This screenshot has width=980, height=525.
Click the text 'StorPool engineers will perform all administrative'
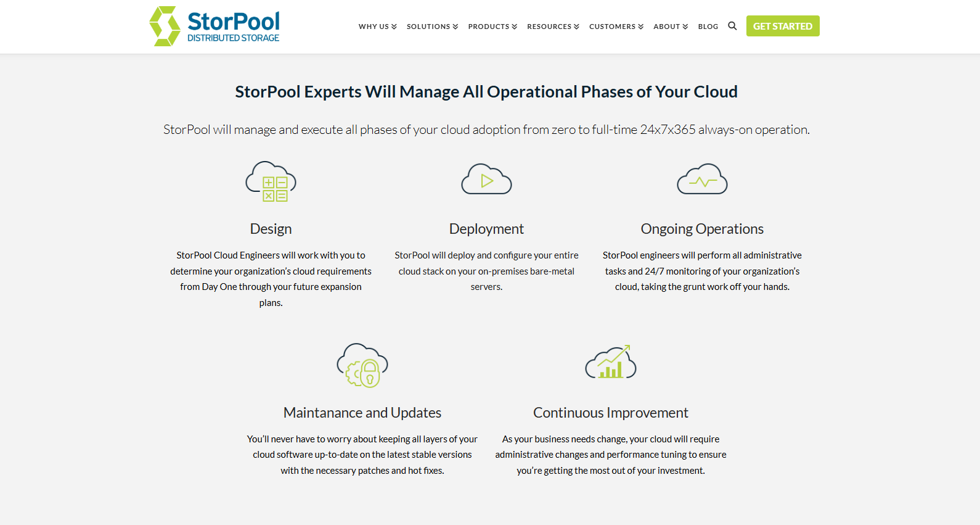(703, 255)
